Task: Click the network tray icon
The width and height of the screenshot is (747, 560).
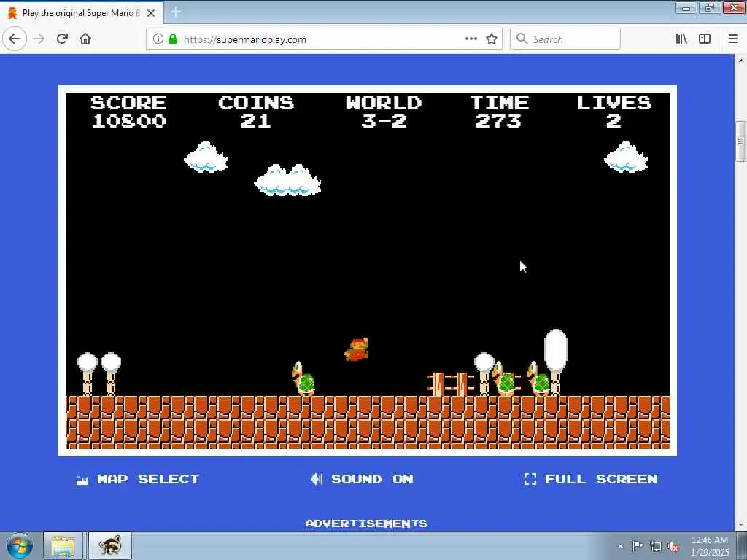Action: (656, 547)
